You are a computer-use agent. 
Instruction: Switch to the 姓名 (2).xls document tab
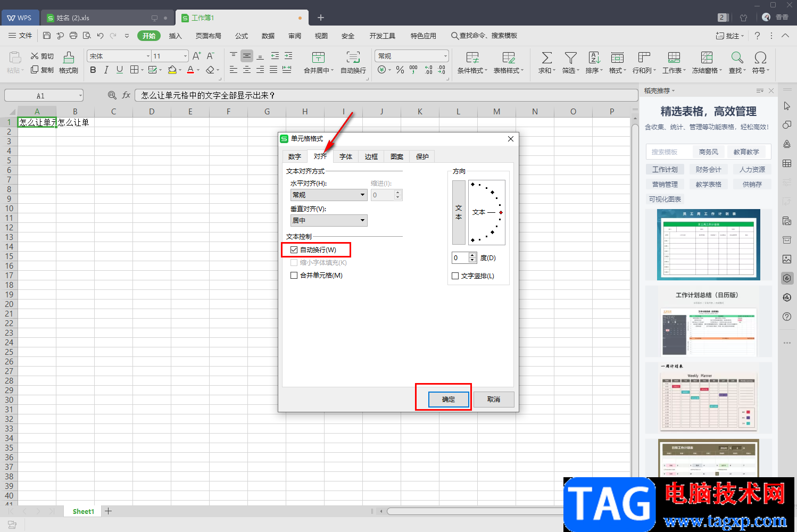tap(106, 18)
